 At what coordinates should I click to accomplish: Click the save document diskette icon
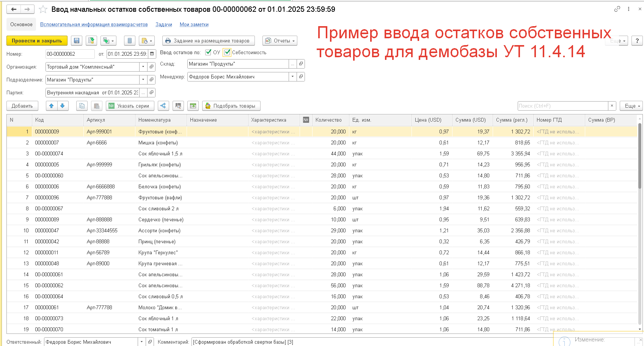[77, 41]
